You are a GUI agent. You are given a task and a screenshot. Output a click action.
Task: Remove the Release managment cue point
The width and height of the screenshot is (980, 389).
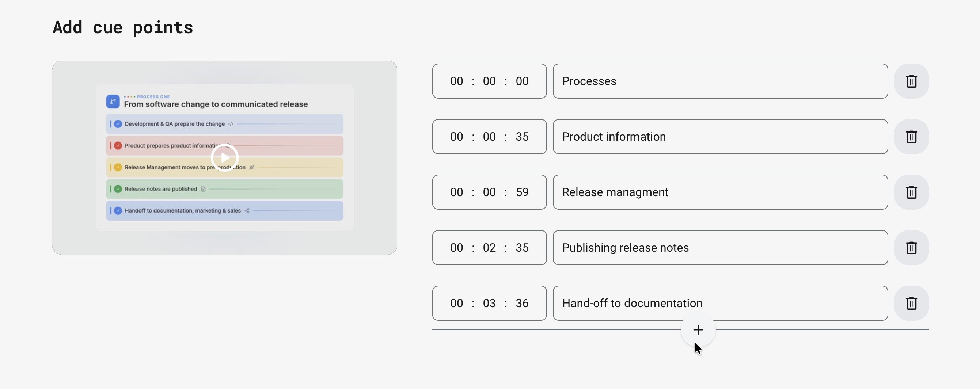click(911, 192)
